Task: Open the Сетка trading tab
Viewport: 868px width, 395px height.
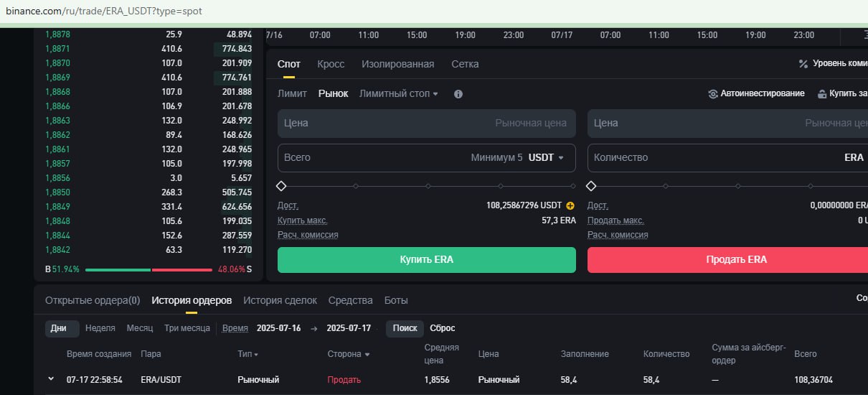Action: click(x=465, y=64)
